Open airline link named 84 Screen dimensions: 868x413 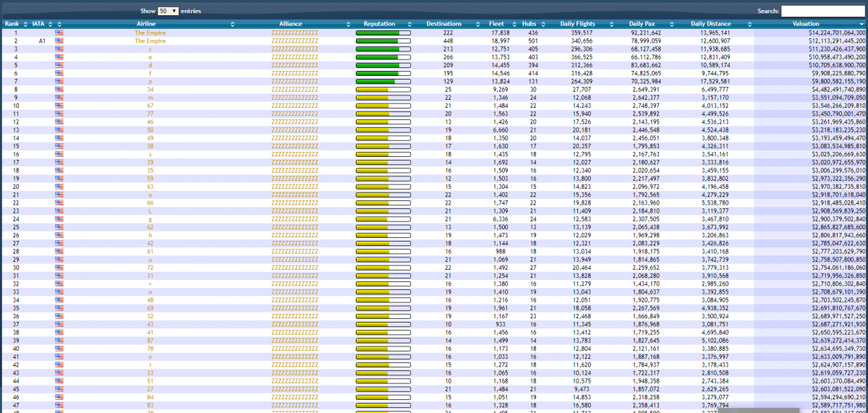150,396
